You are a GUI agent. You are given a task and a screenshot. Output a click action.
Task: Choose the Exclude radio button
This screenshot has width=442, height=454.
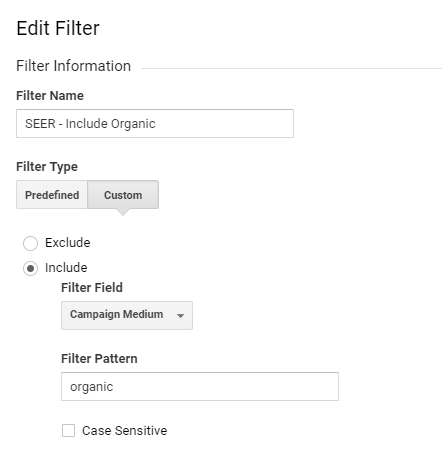pos(30,243)
